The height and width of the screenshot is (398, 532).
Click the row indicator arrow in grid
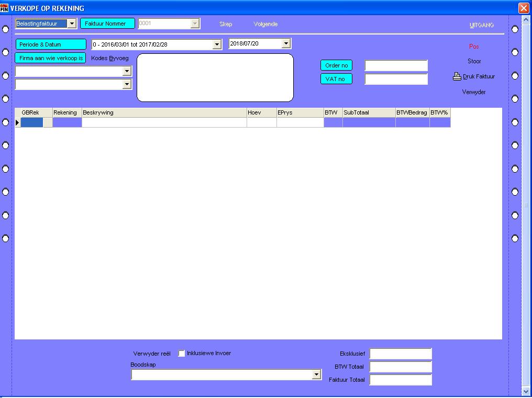tap(17, 122)
